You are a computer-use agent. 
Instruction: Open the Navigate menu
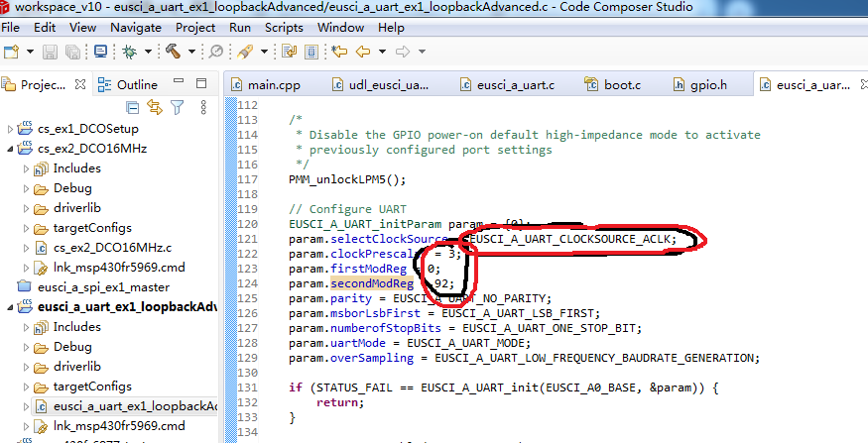point(136,27)
